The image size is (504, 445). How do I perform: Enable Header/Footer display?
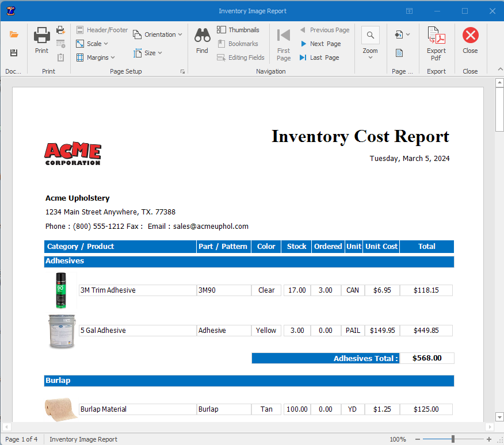click(101, 29)
